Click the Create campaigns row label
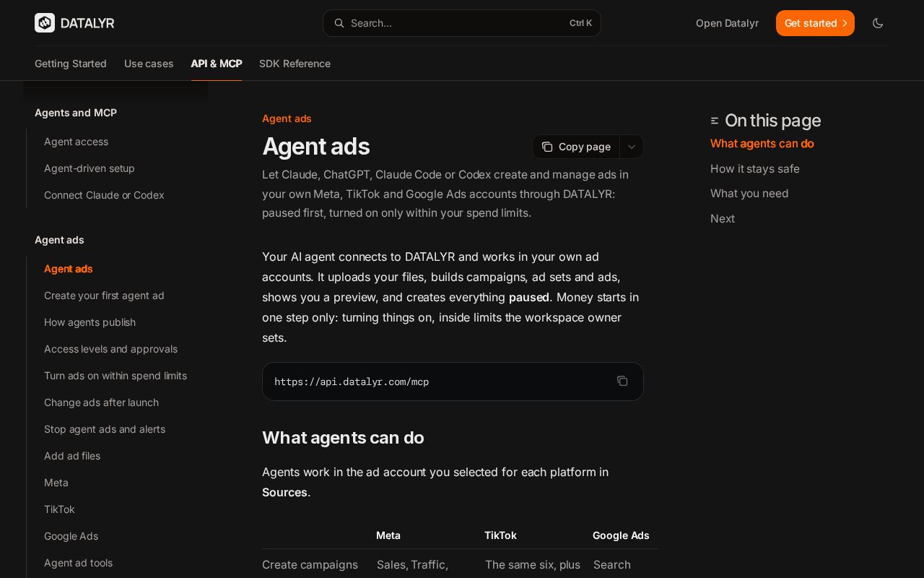924x578 pixels. pos(310,564)
